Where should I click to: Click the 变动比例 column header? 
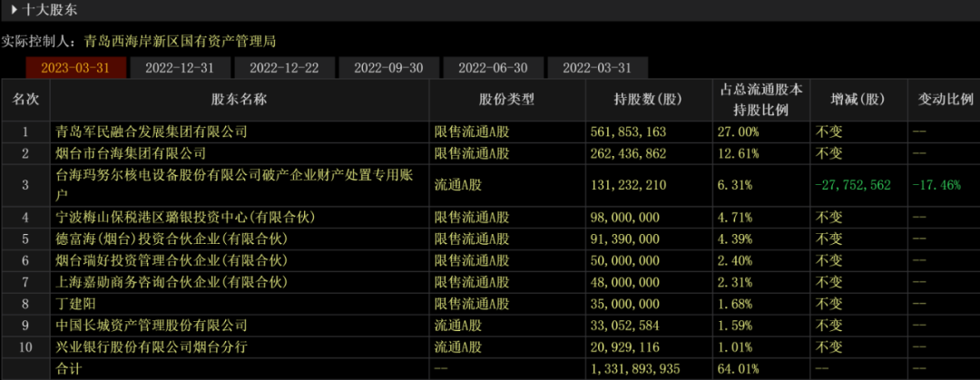946,100
